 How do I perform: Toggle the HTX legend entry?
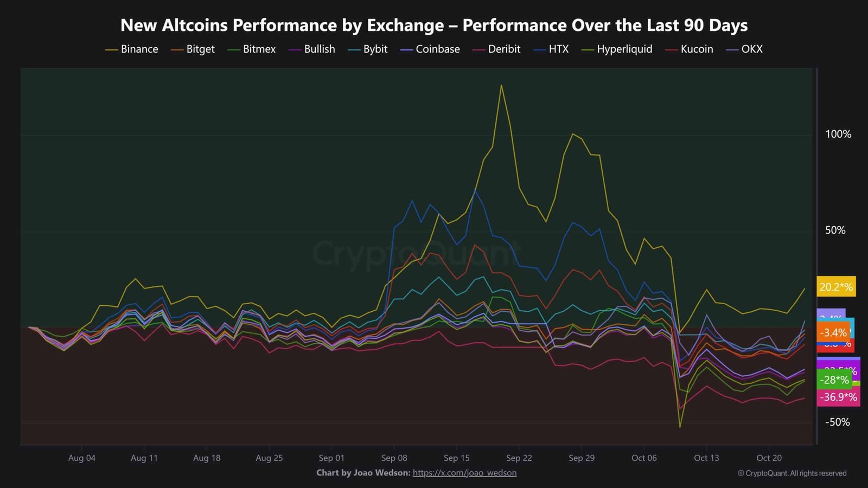click(551, 49)
